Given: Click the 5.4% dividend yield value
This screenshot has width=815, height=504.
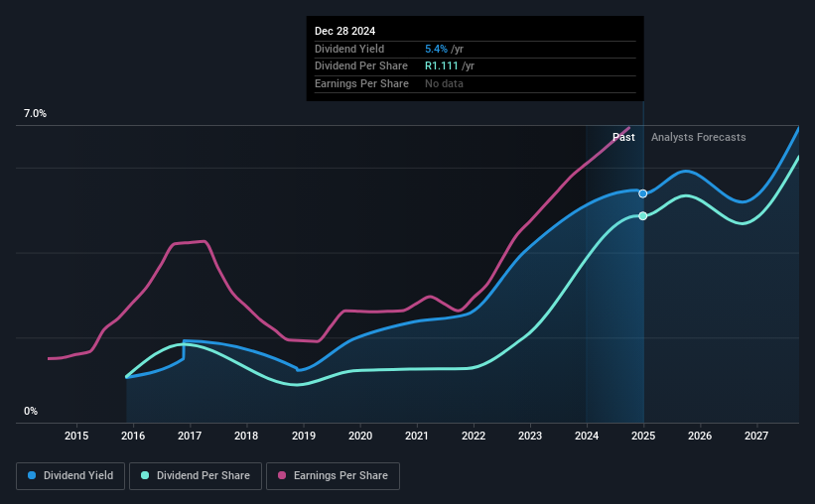Looking at the screenshot, I should click(x=436, y=49).
